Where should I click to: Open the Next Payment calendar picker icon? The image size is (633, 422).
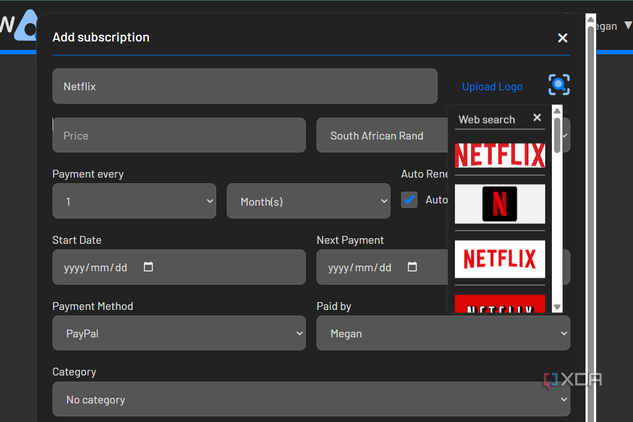[412, 267]
